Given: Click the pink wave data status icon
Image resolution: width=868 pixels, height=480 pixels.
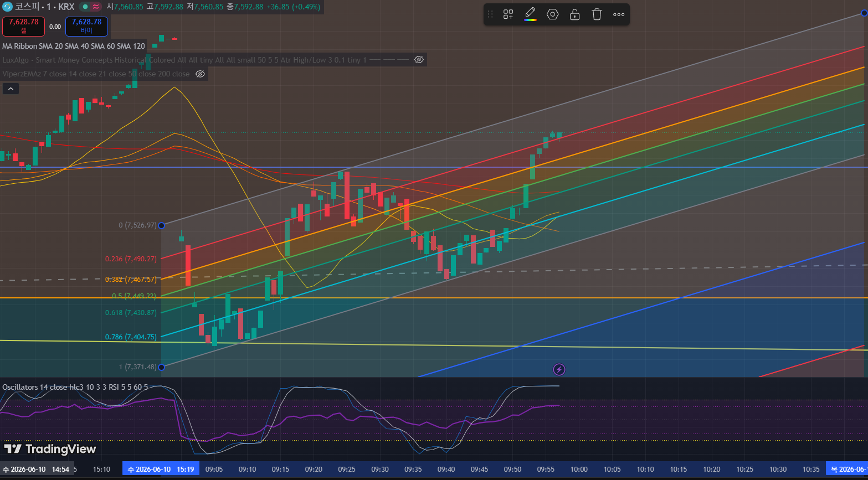Looking at the screenshot, I should tap(96, 7).
